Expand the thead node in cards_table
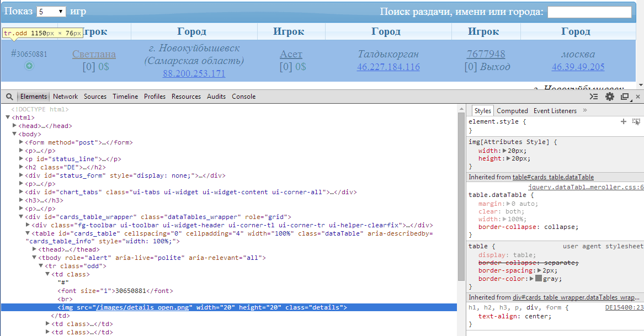The image size is (644, 336). point(34,249)
